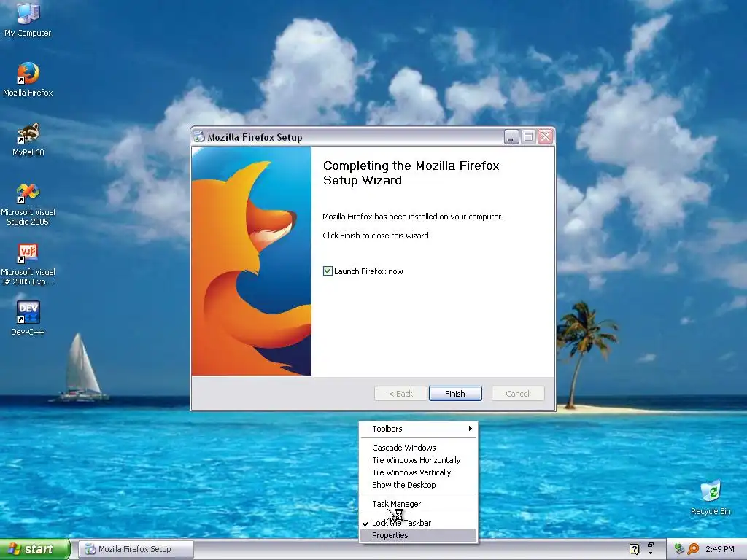Select the Dev-C++ desktop shortcut
Screen dimensions: 747x560
pos(28,318)
